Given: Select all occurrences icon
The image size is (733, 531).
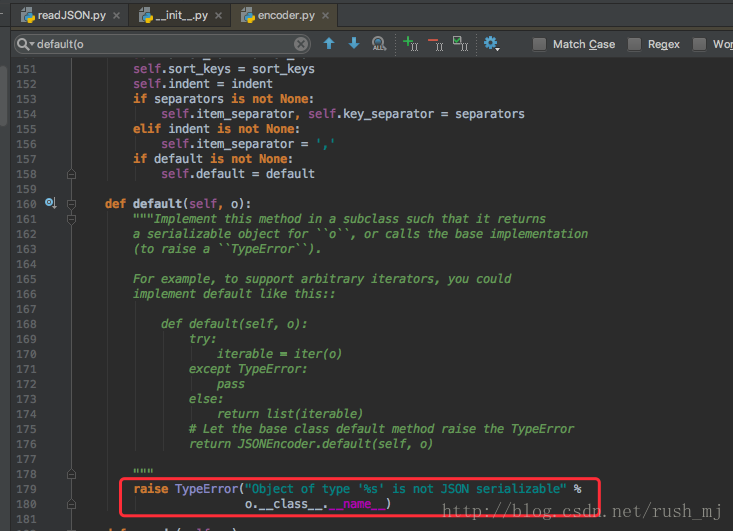Looking at the screenshot, I should click(x=460, y=43).
